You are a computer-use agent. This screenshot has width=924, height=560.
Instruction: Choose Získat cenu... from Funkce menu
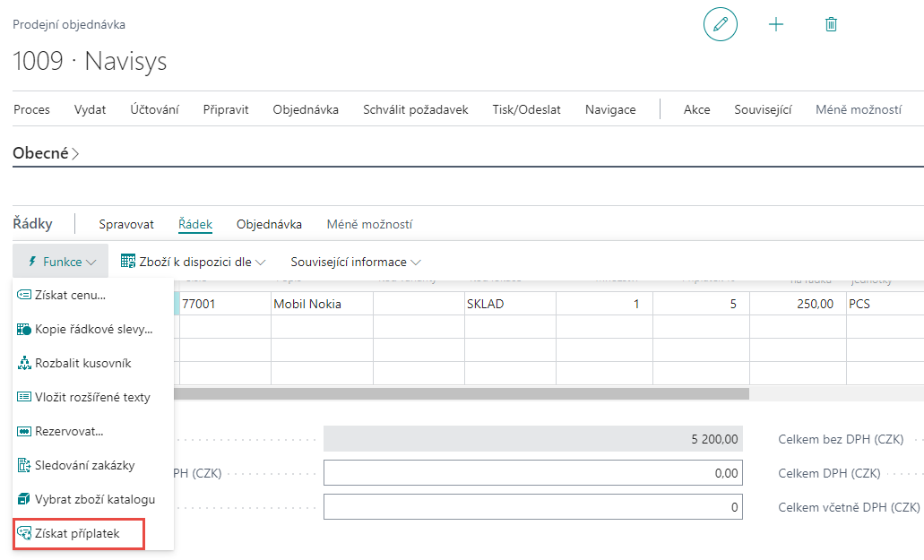(x=93, y=295)
